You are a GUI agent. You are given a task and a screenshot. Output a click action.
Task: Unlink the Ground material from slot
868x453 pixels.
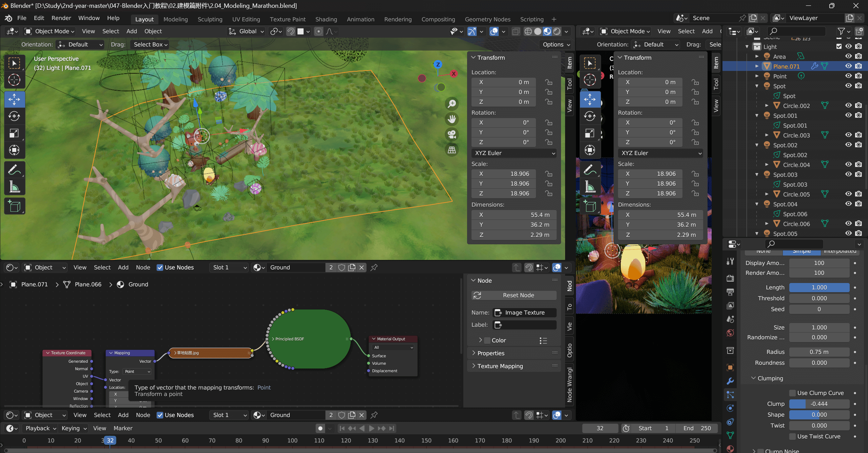point(362,267)
